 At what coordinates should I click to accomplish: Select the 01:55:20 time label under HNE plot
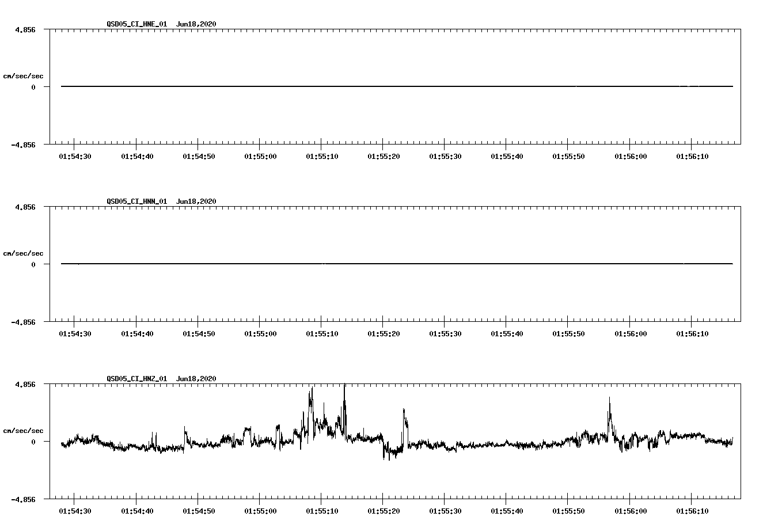click(x=384, y=157)
